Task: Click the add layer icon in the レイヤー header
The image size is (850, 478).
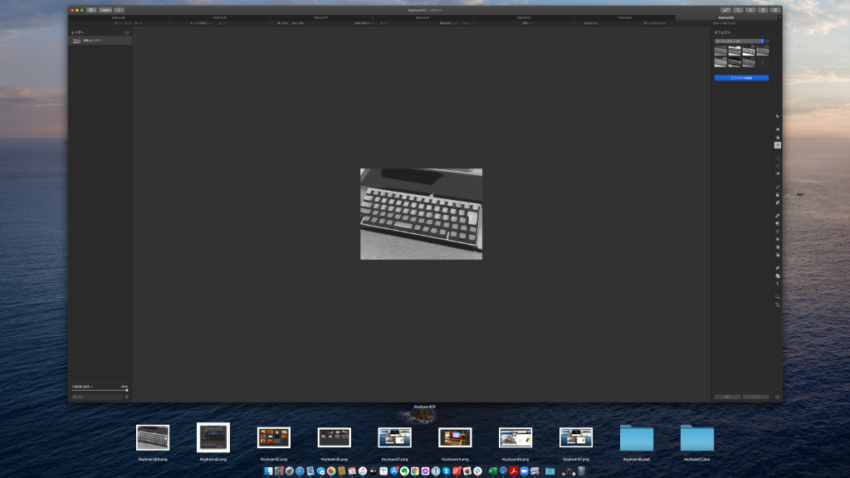Action: click(x=126, y=33)
